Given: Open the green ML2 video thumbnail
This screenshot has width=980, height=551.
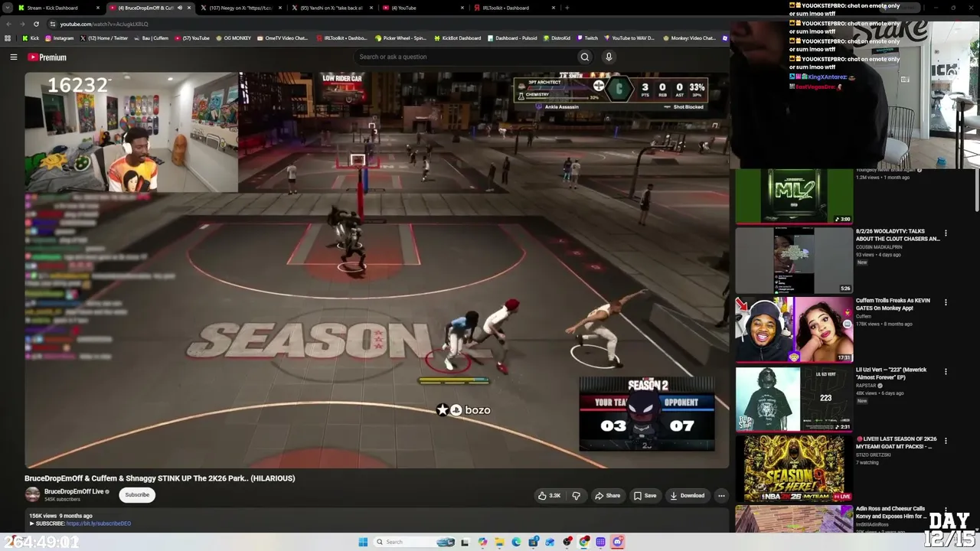Looking at the screenshot, I should (x=794, y=196).
